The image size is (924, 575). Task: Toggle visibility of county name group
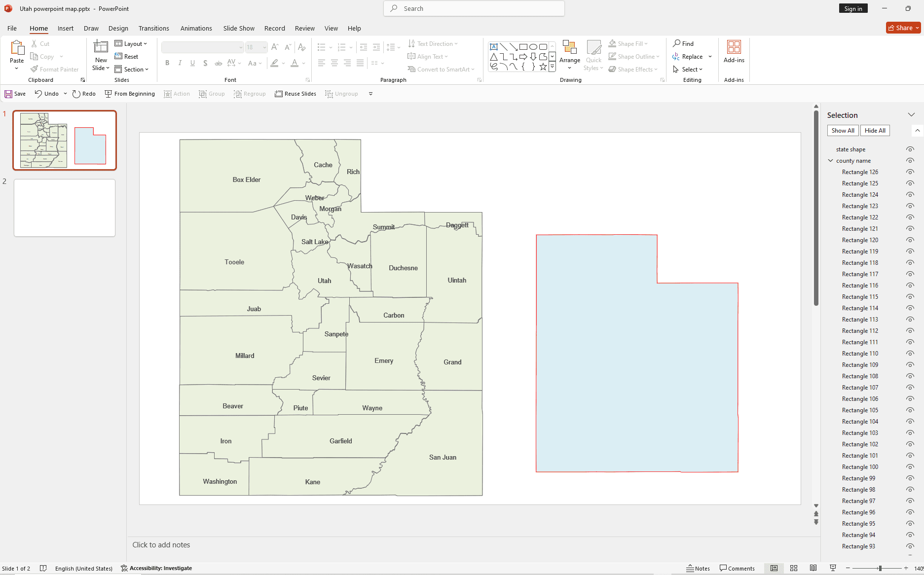pos(910,161)
